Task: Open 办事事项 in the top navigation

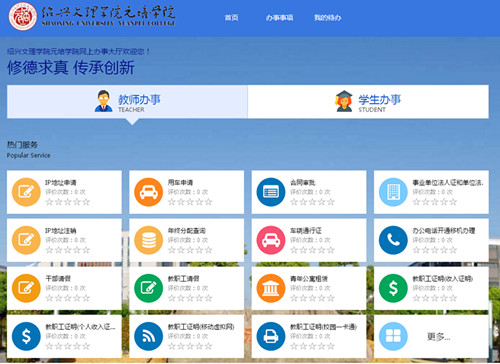Action: (279, 18)
